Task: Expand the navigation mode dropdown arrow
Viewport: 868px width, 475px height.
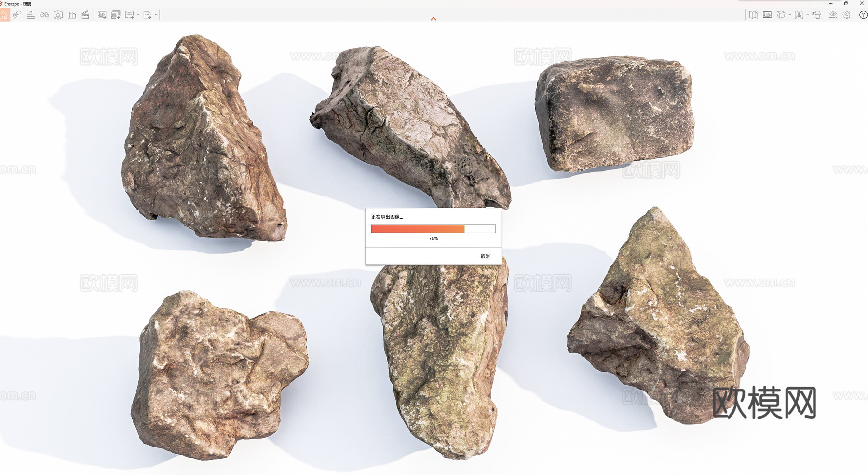Action: 807,15
